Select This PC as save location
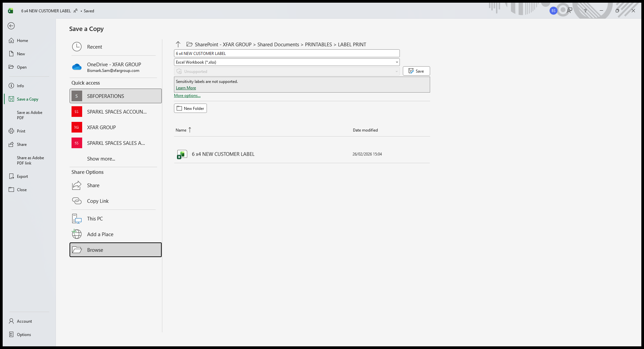Screen dimensions: 644x349 click(x=95, y=219)
